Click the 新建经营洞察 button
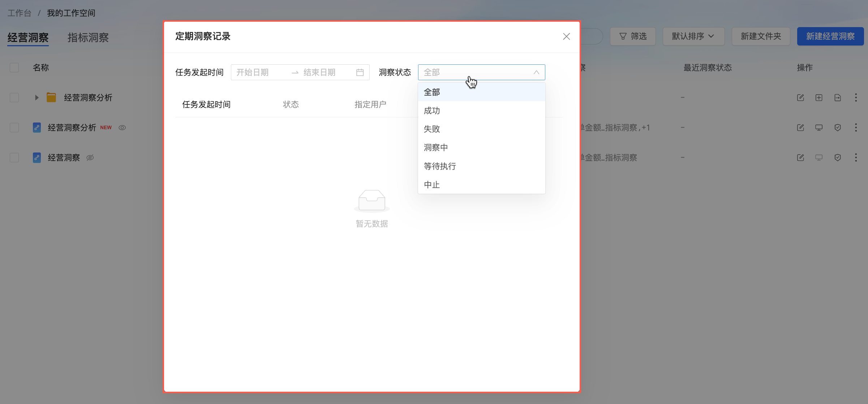The width and height of the screenshot is (868, 404). 830,36
